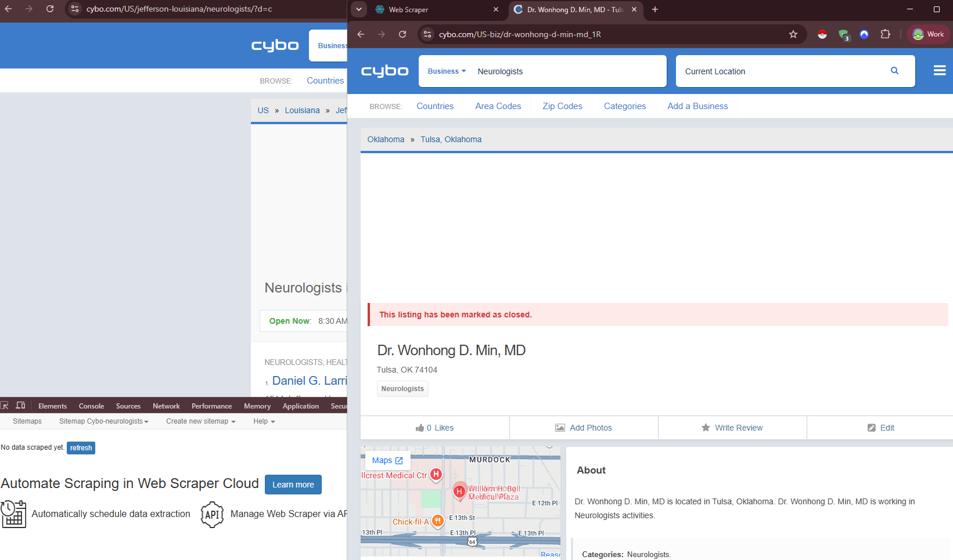Screen dimensions: 953x560
Task: Open the Work profile menu
Action: point(929,34)
